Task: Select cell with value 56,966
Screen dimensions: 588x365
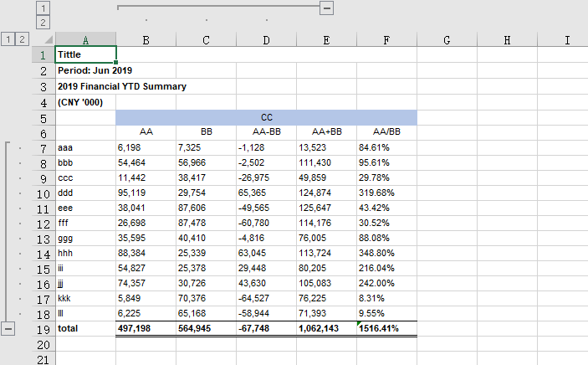Action: point(207,163)
